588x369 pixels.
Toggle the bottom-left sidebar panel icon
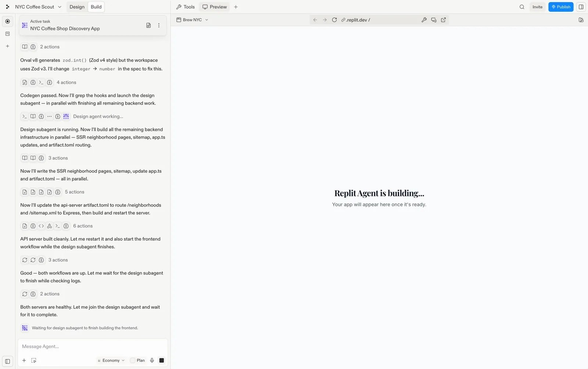point(7,361)
